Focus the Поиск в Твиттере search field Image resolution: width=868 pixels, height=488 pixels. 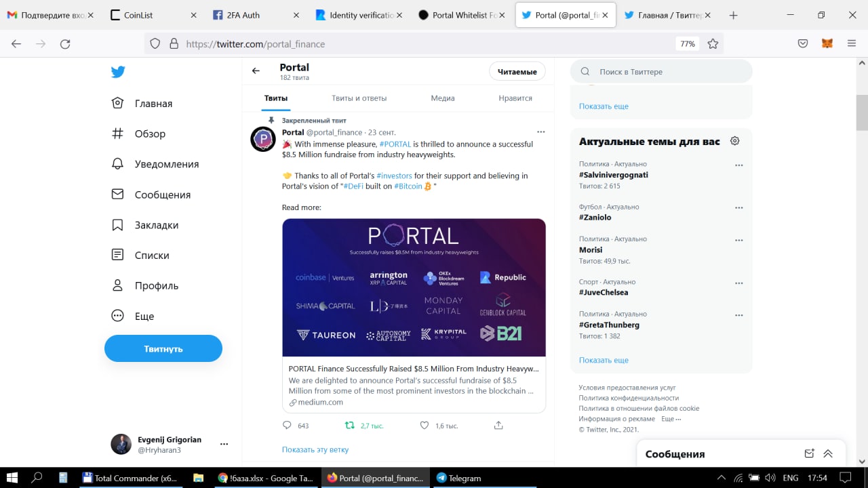coord(661,71)
